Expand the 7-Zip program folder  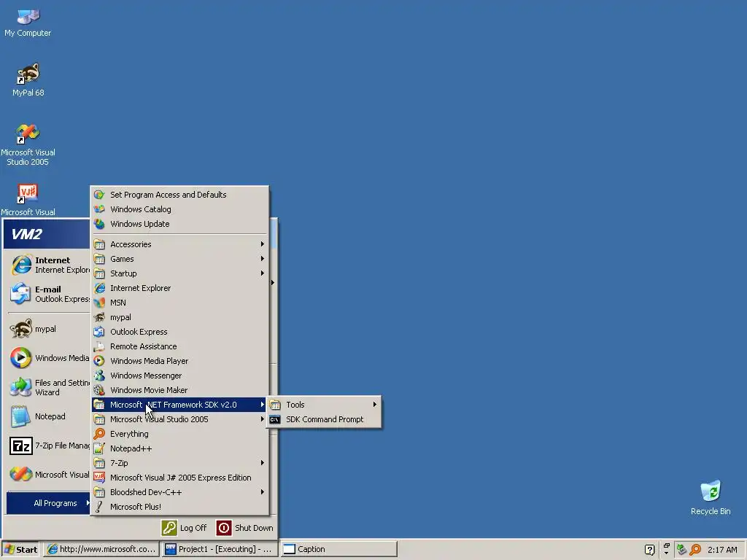[x=180, y=463]
